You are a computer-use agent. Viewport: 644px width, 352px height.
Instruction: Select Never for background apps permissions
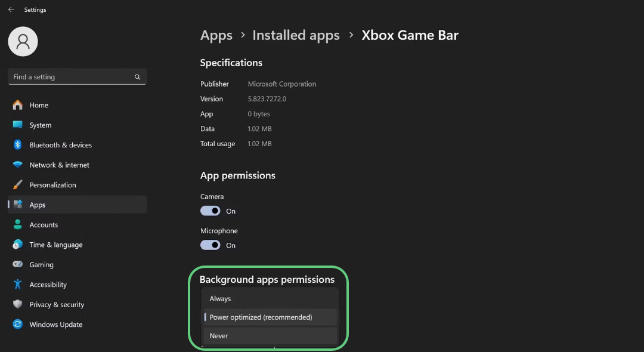point(270,335)
